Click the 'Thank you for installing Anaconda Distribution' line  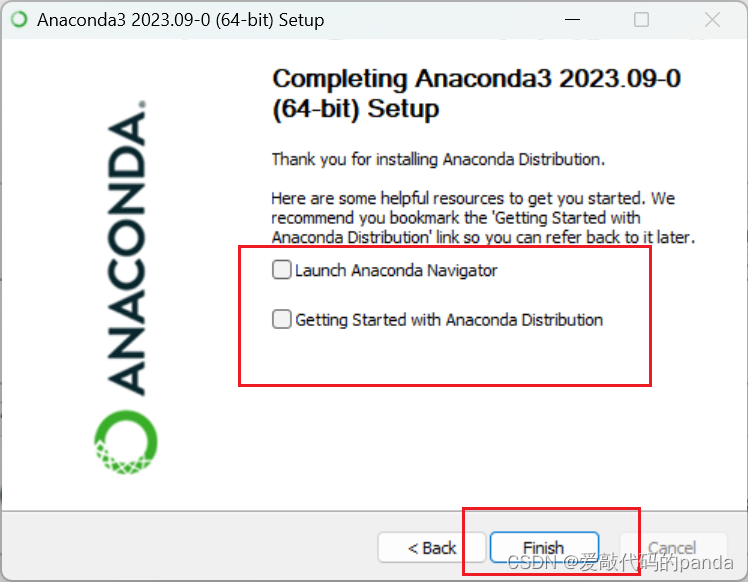tap(438, 159)
